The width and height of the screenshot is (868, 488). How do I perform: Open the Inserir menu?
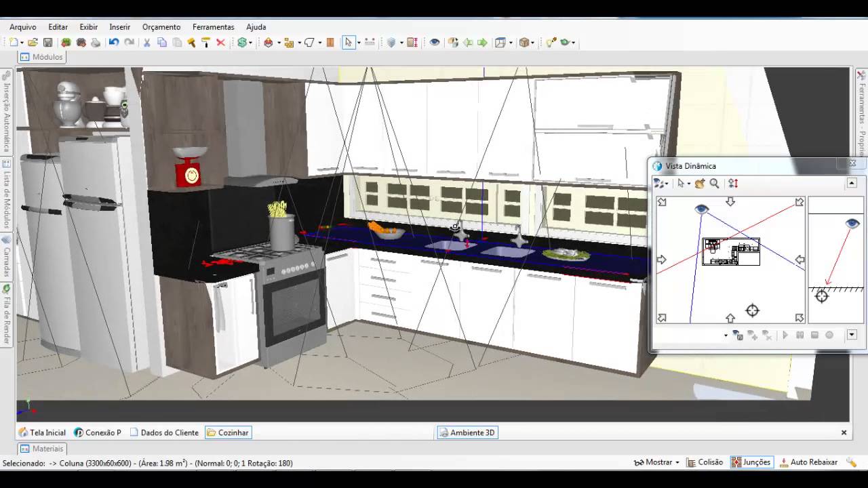[x=119, y=27]
